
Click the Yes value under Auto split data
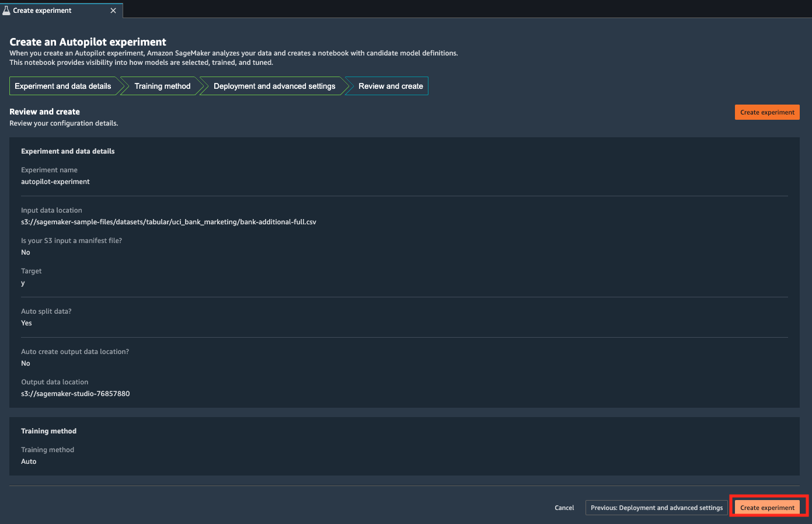[26, 323]
